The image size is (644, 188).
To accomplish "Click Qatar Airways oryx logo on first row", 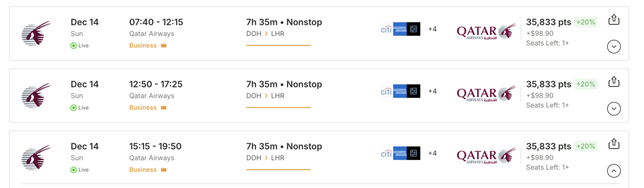I will [36, 34].
